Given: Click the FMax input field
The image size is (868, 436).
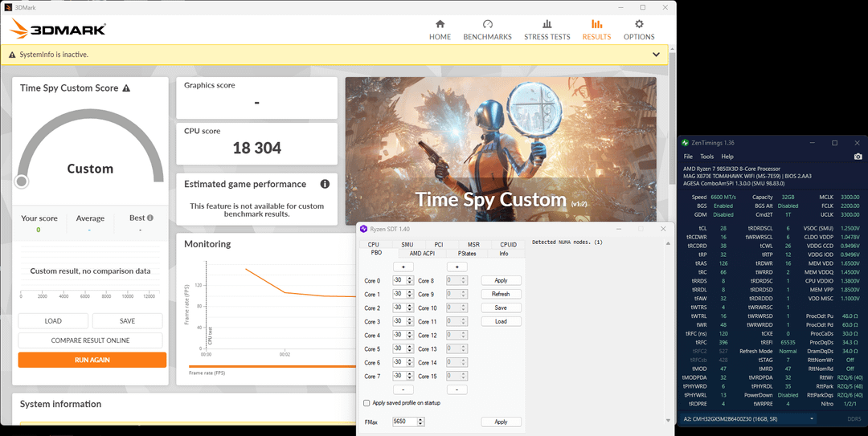Looking at the screenshot, I should click(403, 422).
